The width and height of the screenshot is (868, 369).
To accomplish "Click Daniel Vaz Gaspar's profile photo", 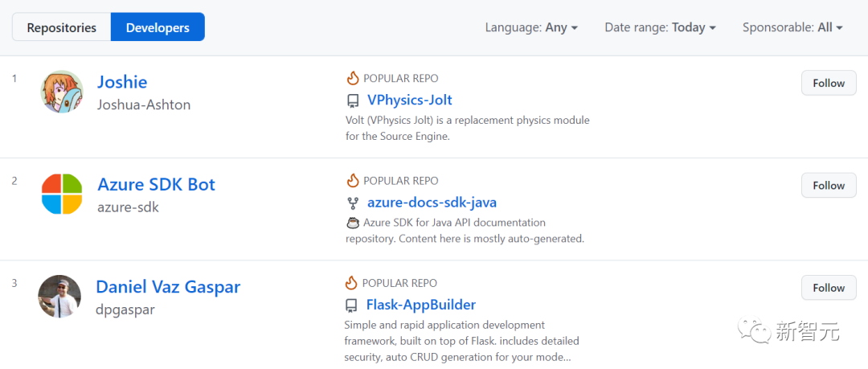I will [x=59, y=296].
